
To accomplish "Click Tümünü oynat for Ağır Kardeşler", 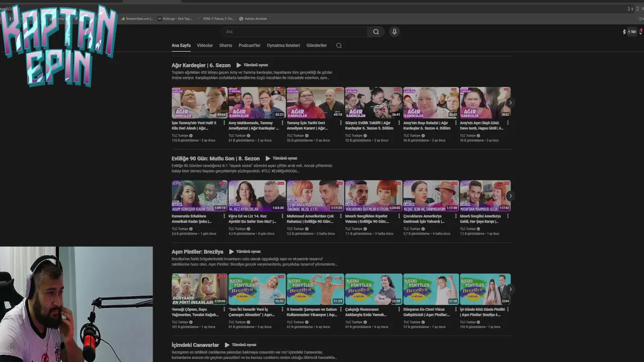I will click(252, 65).
